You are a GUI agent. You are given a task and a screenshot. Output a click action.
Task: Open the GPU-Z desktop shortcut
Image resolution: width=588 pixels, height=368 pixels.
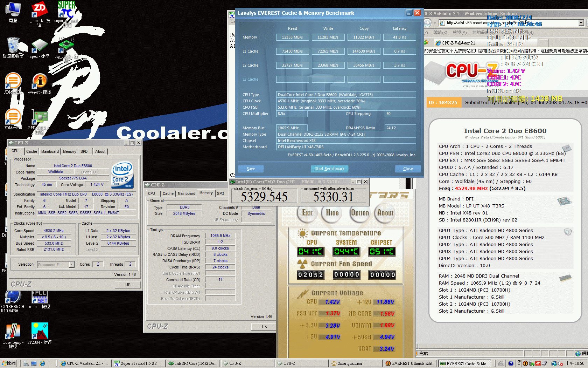coord(40,122)
